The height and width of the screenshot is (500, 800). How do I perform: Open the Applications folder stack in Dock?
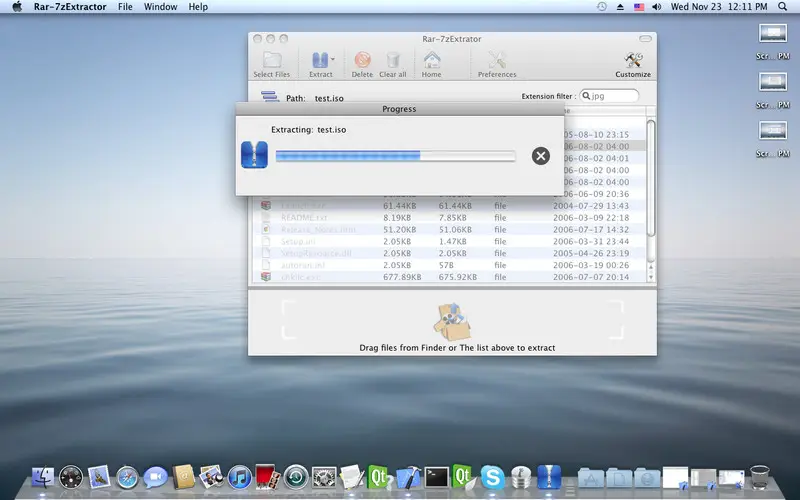click(590, 479)
